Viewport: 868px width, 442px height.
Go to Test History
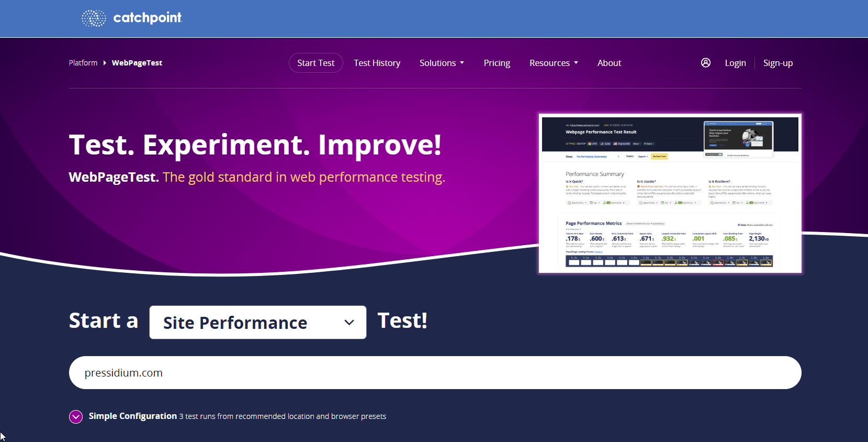(x=377, y=63)
